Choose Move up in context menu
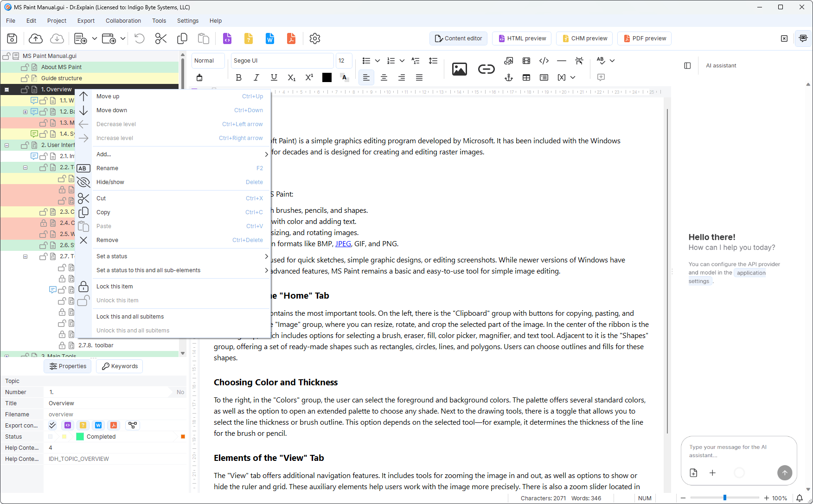Image resolution: width=813 pixels, height=504 pixels. click(173, 96)
